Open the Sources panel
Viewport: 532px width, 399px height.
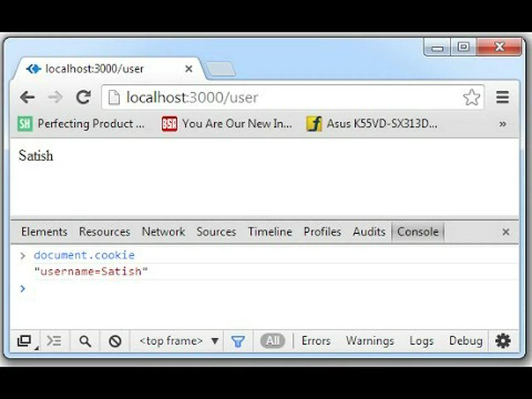(216, 232)
